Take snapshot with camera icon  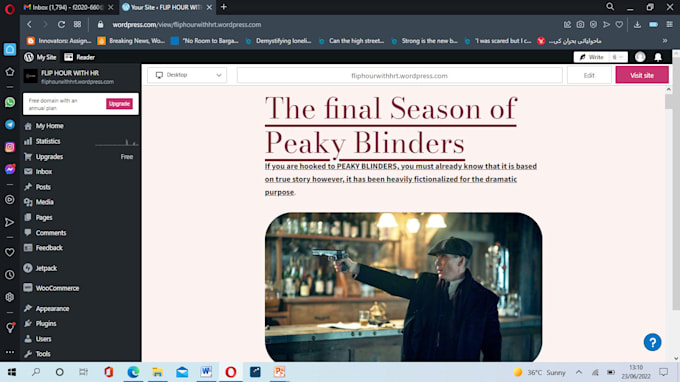pyautogui.click(x=580, y=25)
